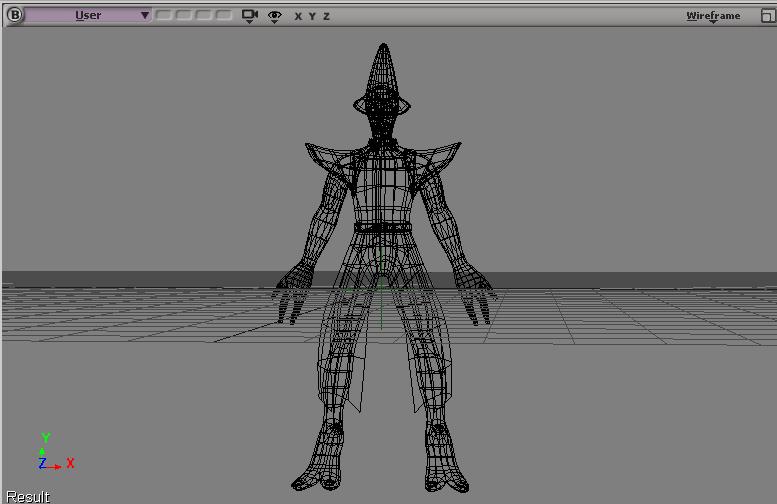This screenshot has width=777, height=504.
Task: Open the camera icon menu
Action: coord(250,16)
